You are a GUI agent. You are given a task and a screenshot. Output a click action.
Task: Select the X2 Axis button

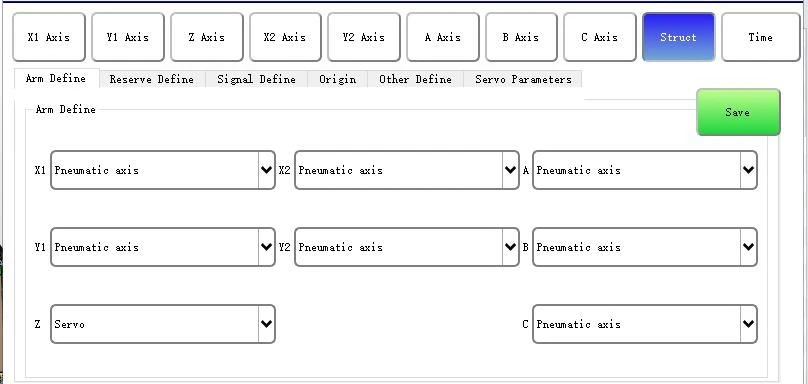285,37
